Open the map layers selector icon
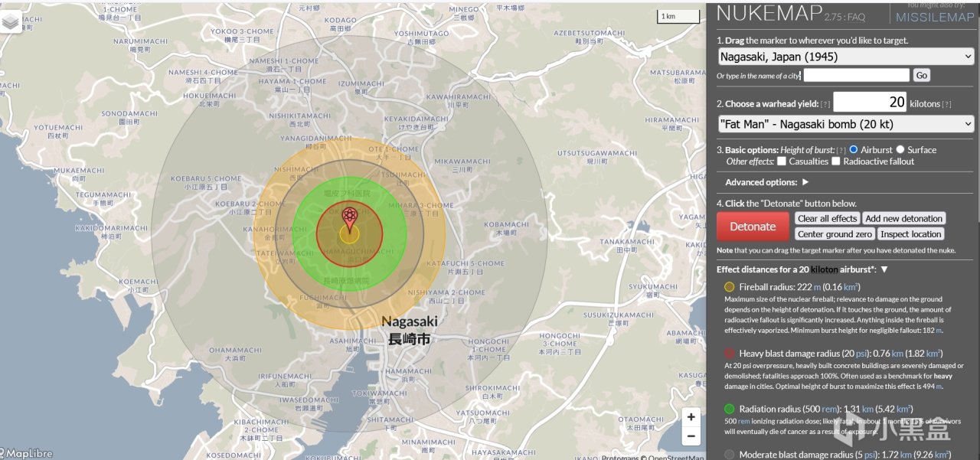This screenshot has height=460, width=980. 11,22
